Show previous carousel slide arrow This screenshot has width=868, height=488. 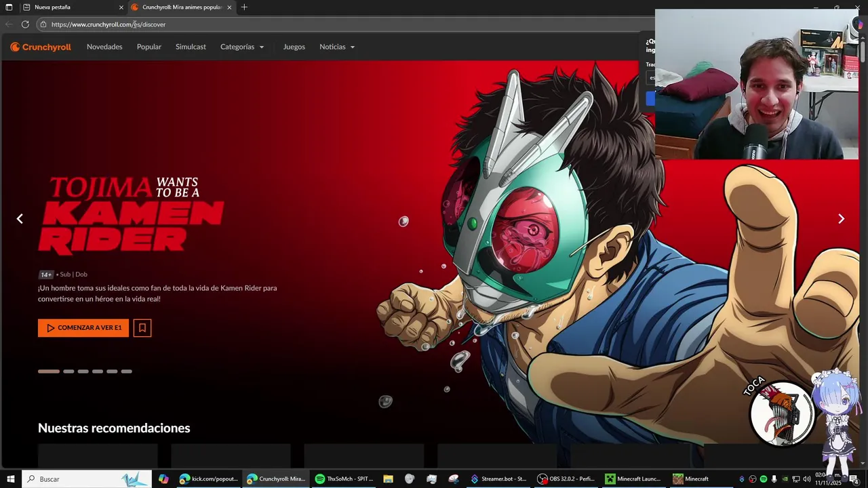coord(20,219)
